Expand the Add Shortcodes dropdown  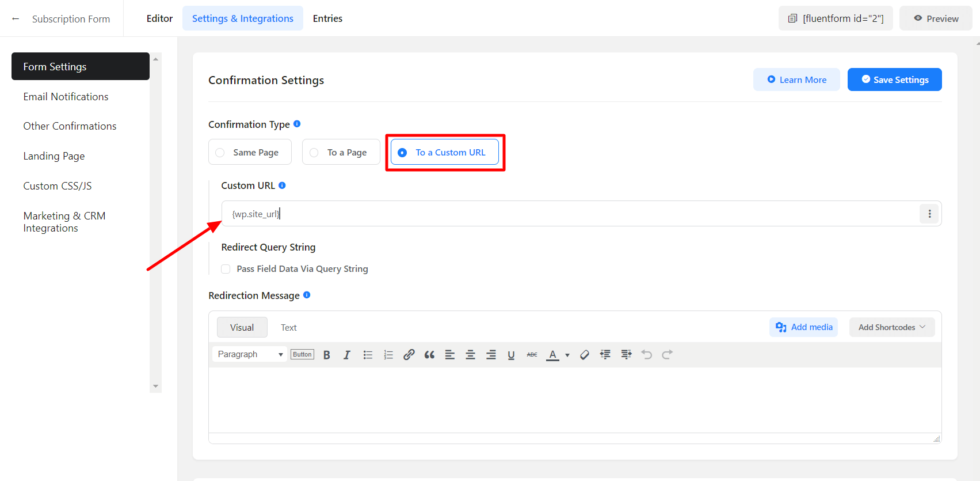point(891,327)
